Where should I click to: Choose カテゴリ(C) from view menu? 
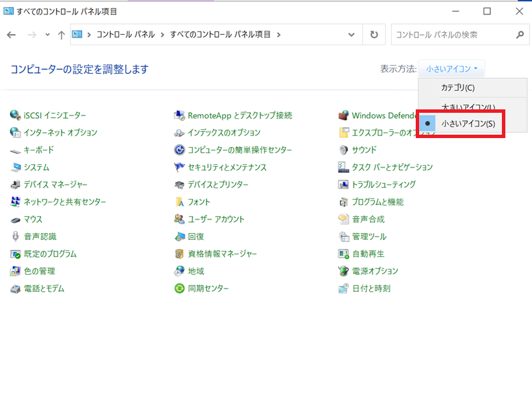[457, 87]
